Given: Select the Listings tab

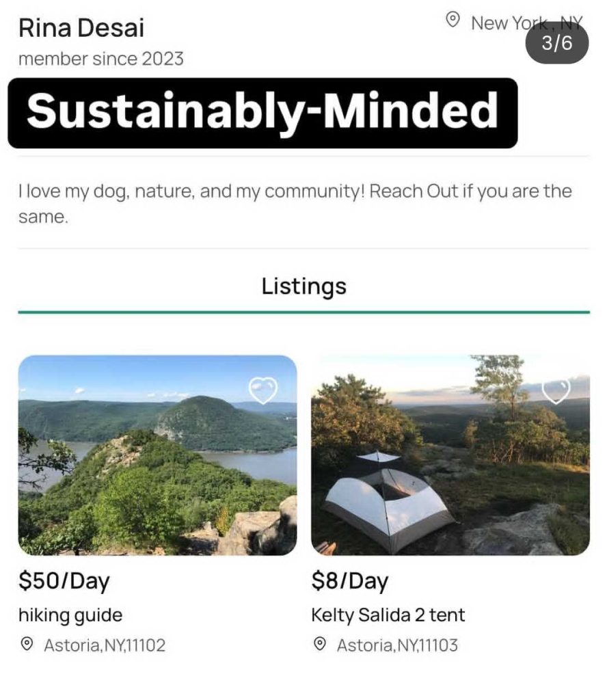Looking at the screenshot, I should (303, 286).
